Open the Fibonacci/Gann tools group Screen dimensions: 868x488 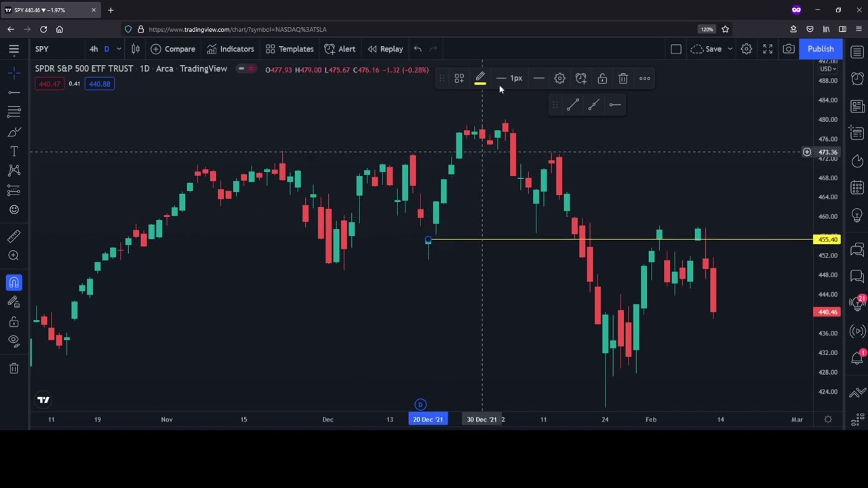14,111
